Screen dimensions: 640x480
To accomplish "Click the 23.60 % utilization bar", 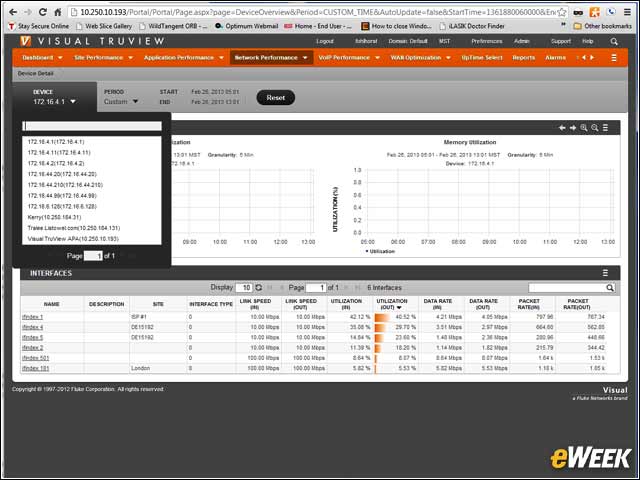I will pyautogui.click(x=379, y=338).
